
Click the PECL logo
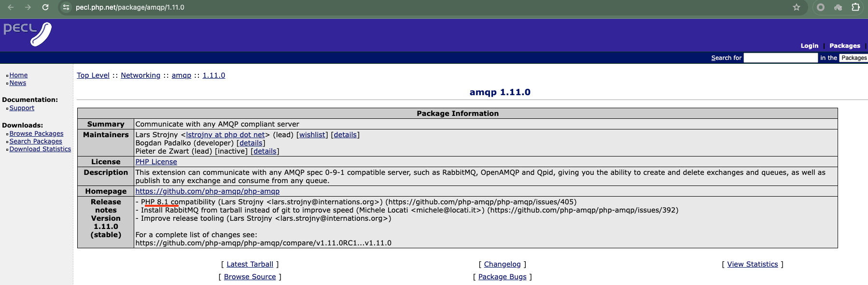28,34
